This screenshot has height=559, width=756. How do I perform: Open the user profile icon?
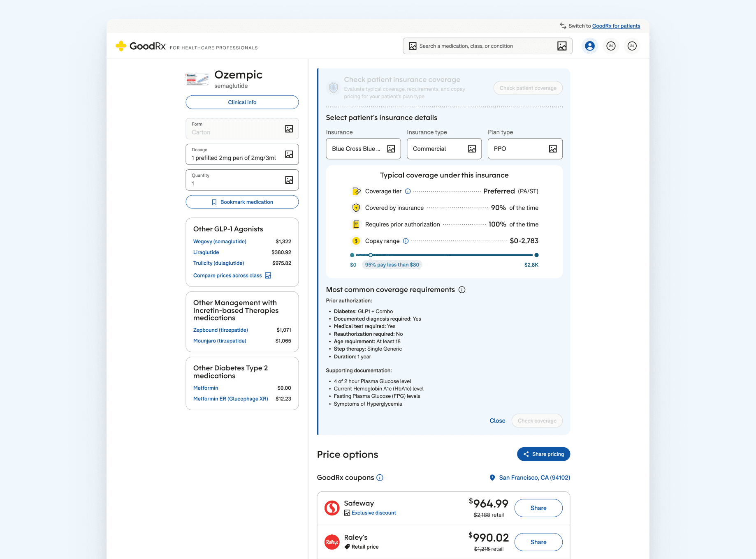(590, 46)
